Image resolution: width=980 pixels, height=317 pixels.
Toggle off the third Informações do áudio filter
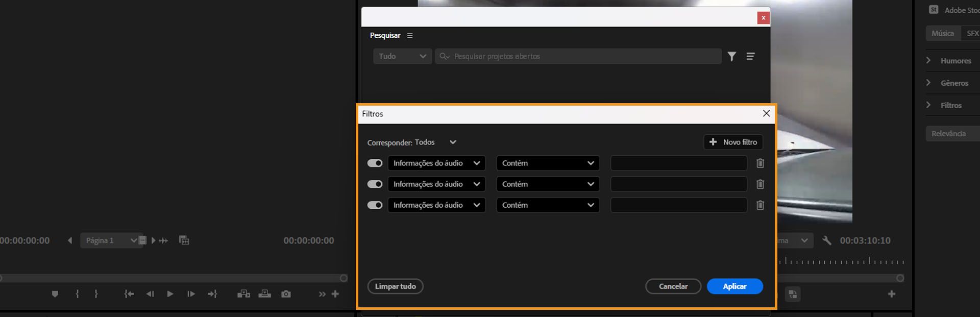(375, 205)
